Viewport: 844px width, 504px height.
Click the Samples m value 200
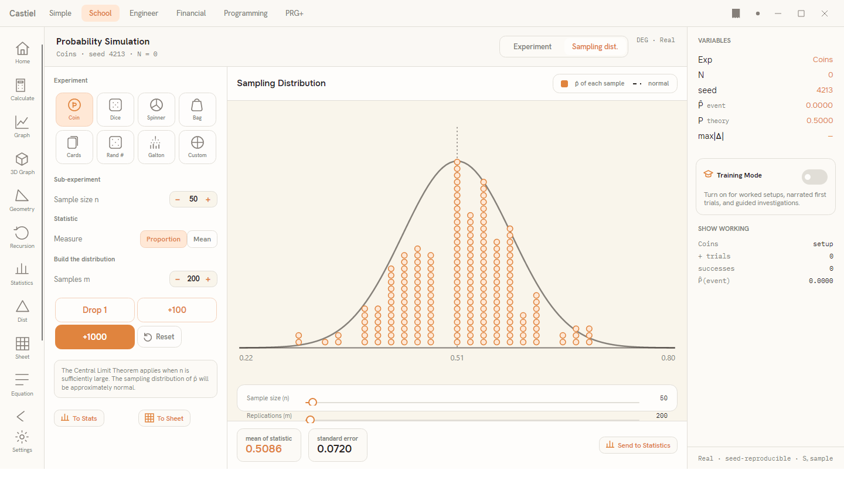click(x=193, y=279)
